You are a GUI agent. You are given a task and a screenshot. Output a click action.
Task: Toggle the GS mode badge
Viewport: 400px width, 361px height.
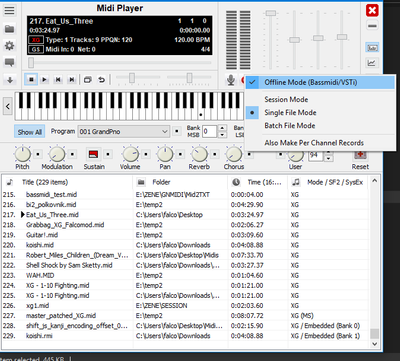[x=35, y=50]
